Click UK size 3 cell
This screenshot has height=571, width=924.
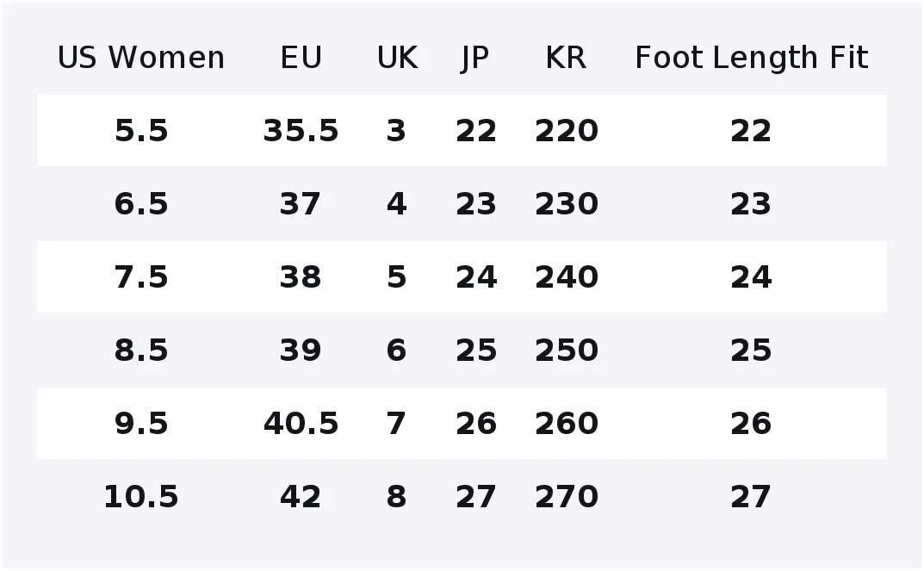point(397,131)
